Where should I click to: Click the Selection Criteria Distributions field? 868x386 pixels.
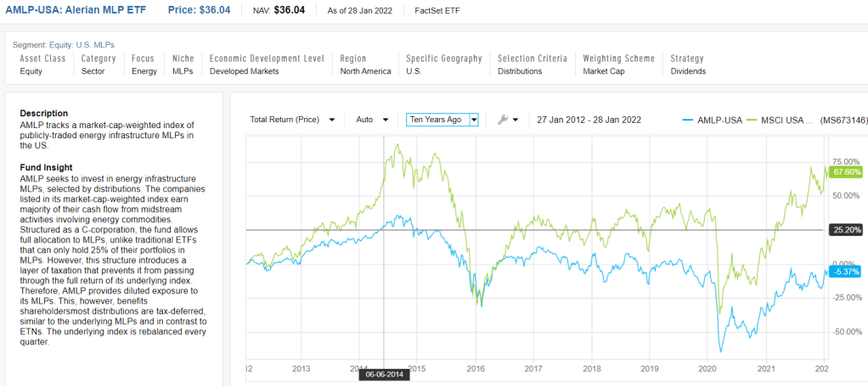pos(520,71)
